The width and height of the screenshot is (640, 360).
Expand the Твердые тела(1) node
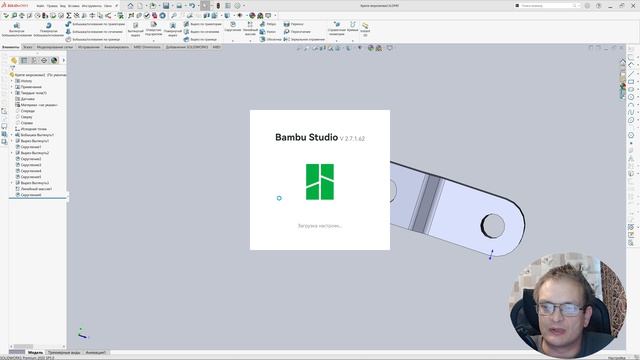pyautogui.click(x=12, y=93)
